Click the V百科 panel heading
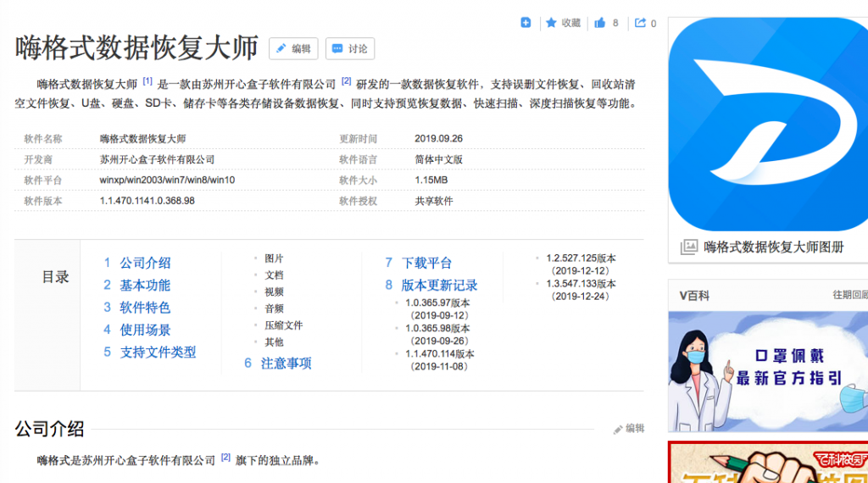The width and height of the screenshot is (868, 483). point(694,296)
